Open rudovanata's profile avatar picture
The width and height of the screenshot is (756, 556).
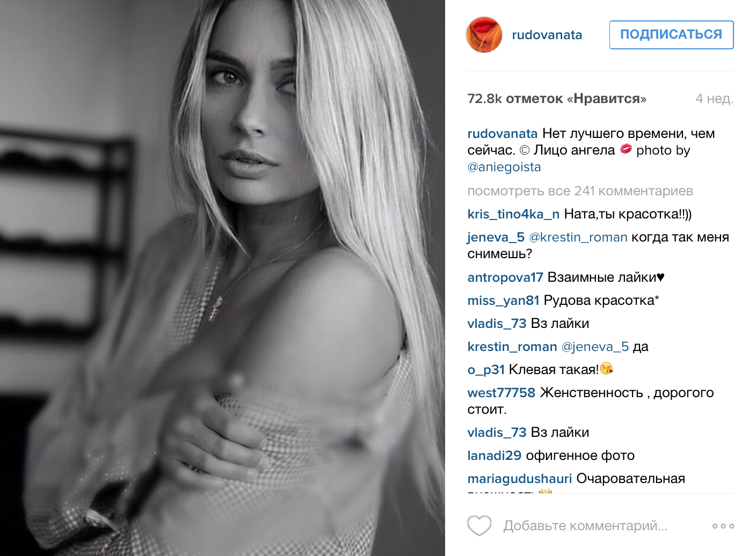pyautogui.click(x=484, y=35)
